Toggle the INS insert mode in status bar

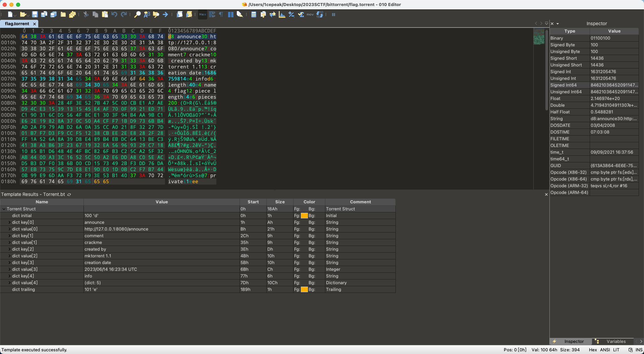pyautogui.click(x=639, y=350)
